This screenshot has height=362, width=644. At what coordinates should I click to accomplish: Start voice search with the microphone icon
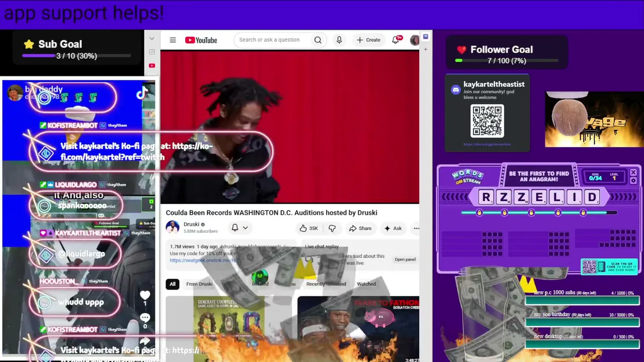(x=339, y=40)
